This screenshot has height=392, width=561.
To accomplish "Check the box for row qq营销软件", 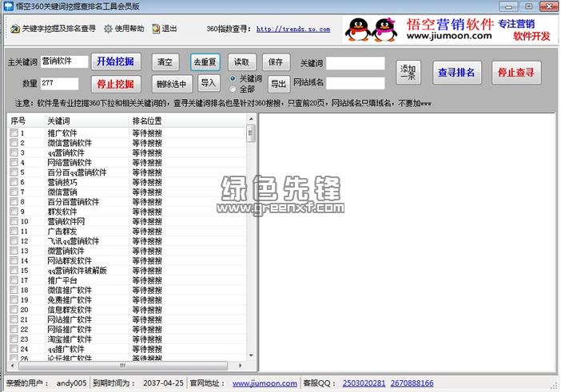I will click(x=14, y=152).
